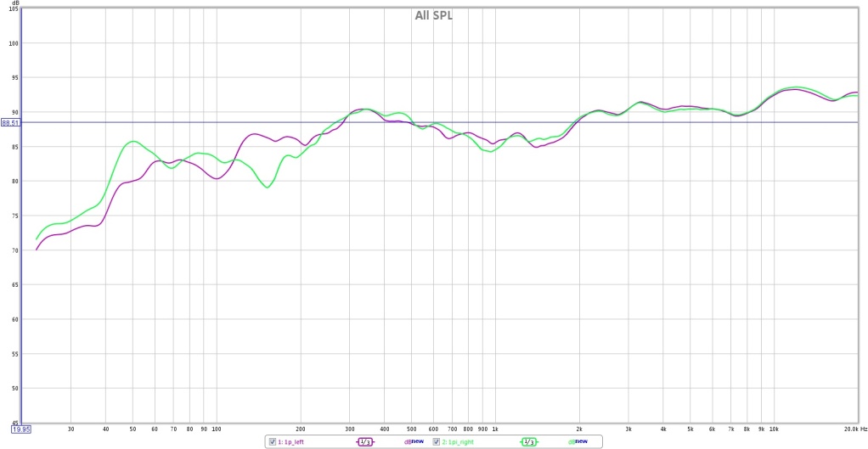Click green curve peak near 50 Hz

click(133, 142)
